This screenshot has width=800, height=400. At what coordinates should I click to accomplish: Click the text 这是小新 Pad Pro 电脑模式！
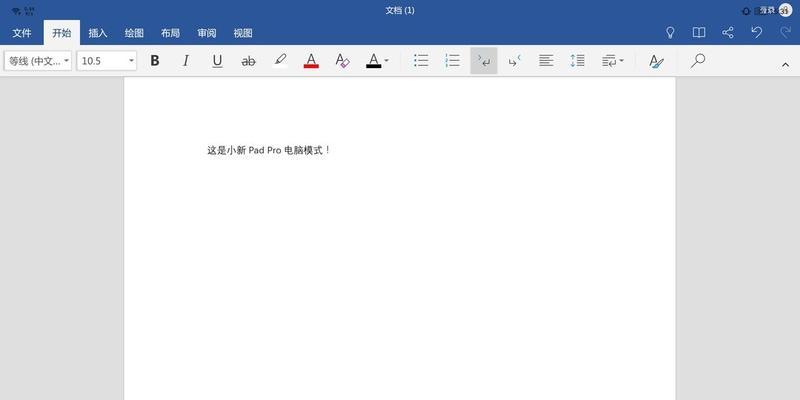click(x=269, y=151)
